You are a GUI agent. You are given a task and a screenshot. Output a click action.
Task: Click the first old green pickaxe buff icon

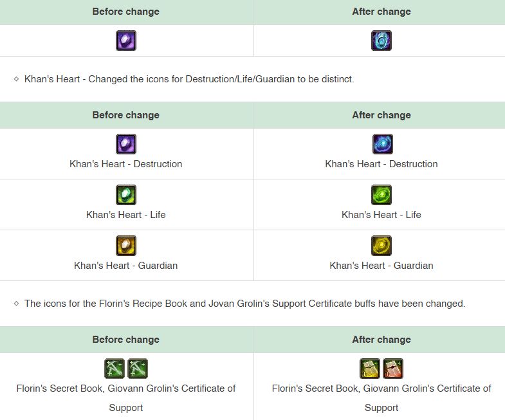point(115,369)
